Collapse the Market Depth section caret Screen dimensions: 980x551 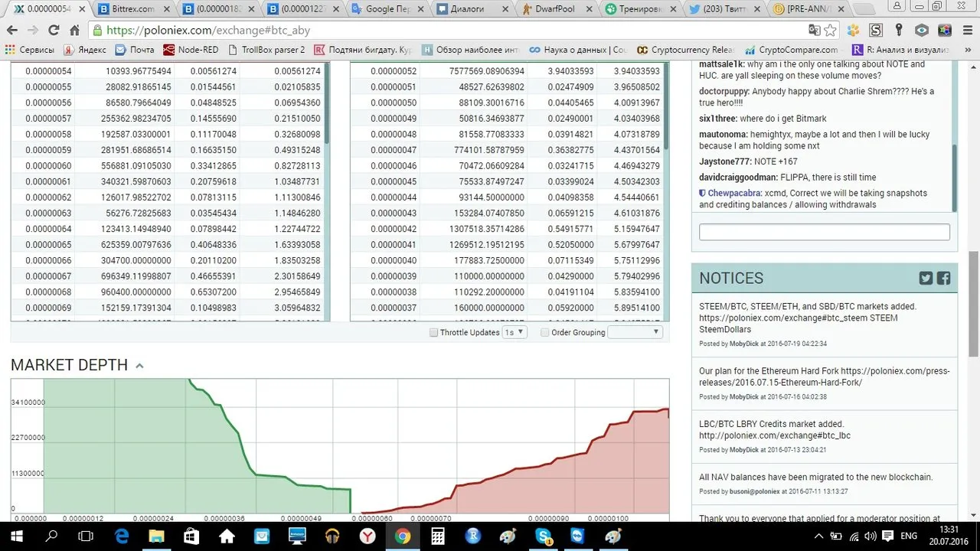tap(139, 366)
